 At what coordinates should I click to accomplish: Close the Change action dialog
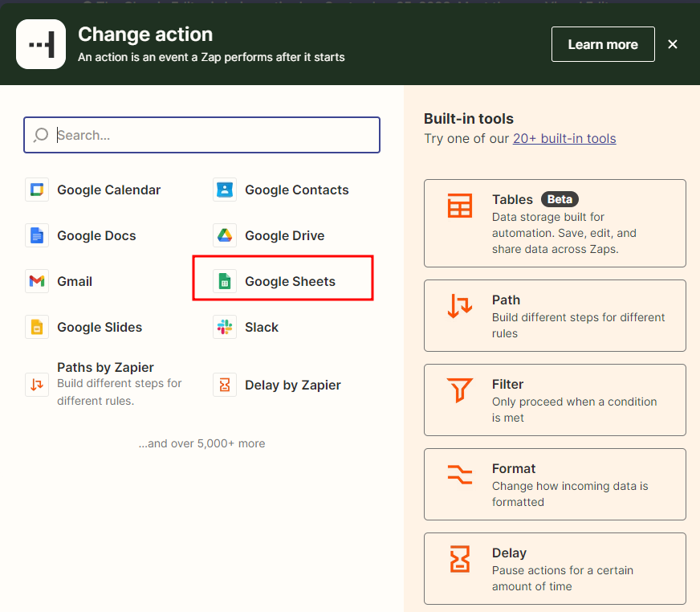tap(673, 44)
